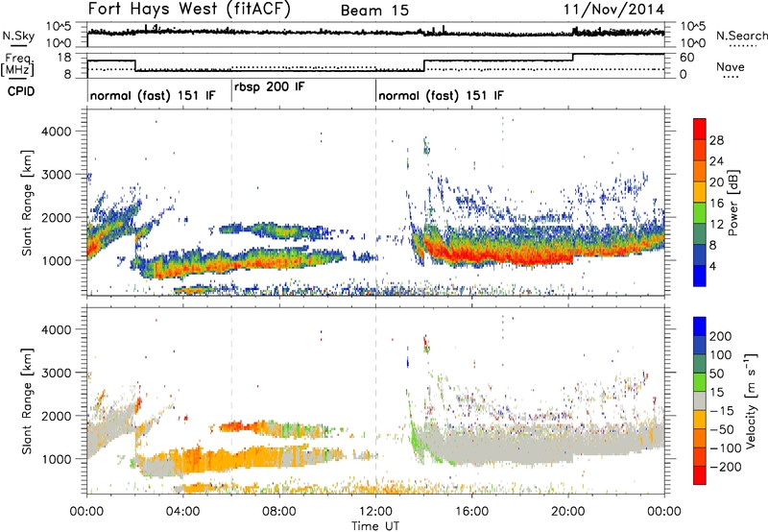Click the 'N.Search' legend label
The height and width of the screenshot is (532, 768).
(x=741, y=36)
